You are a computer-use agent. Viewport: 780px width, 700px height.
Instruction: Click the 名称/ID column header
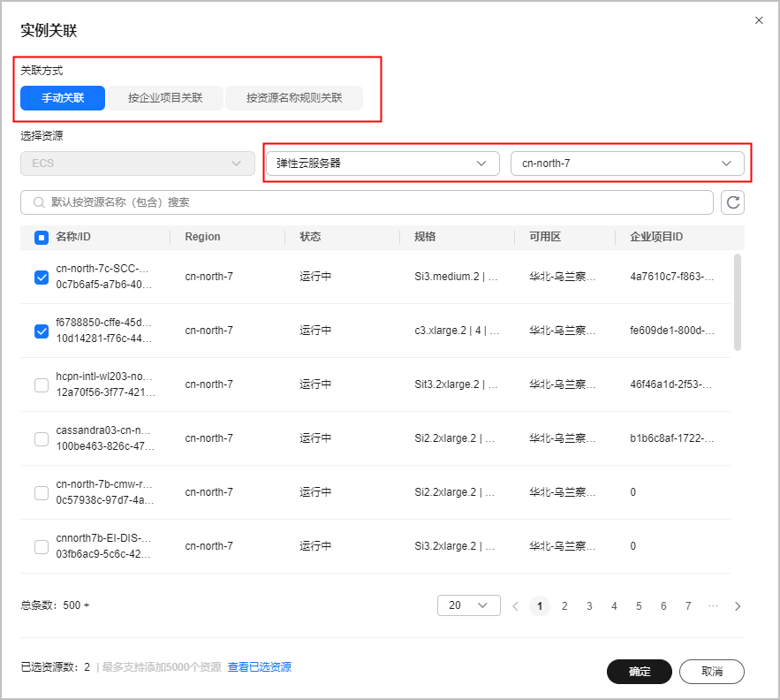73,237
